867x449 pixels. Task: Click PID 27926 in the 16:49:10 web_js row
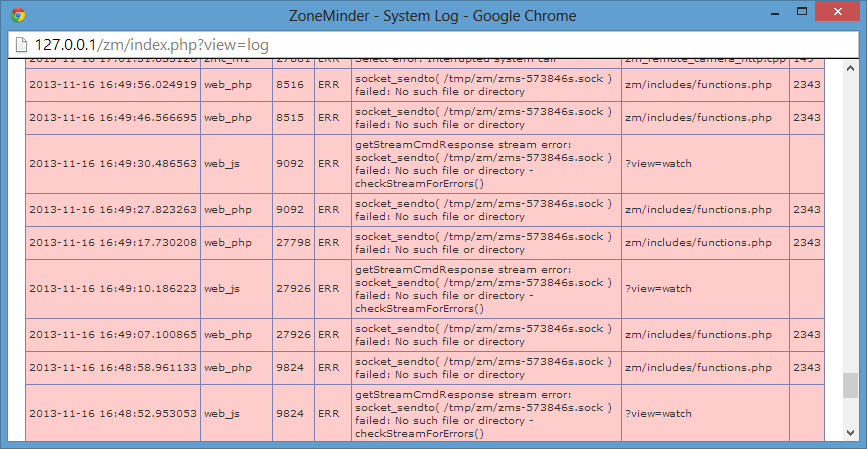click(x=294, y=289)
